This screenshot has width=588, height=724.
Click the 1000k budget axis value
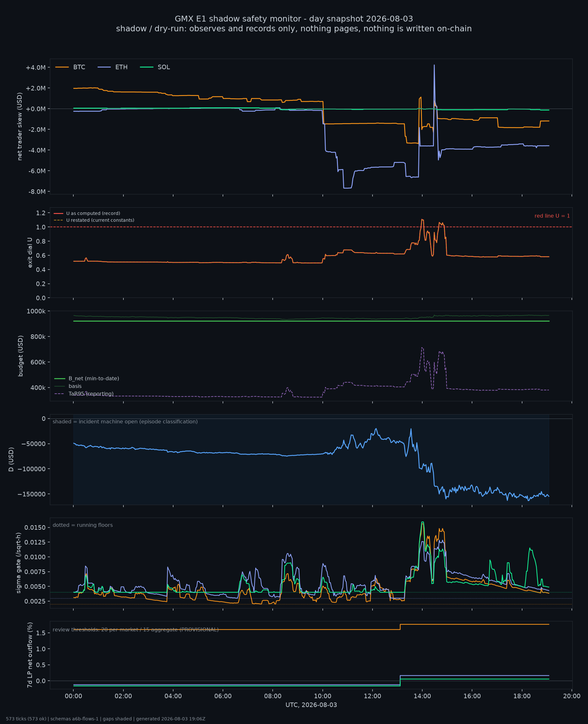point(36,311)
